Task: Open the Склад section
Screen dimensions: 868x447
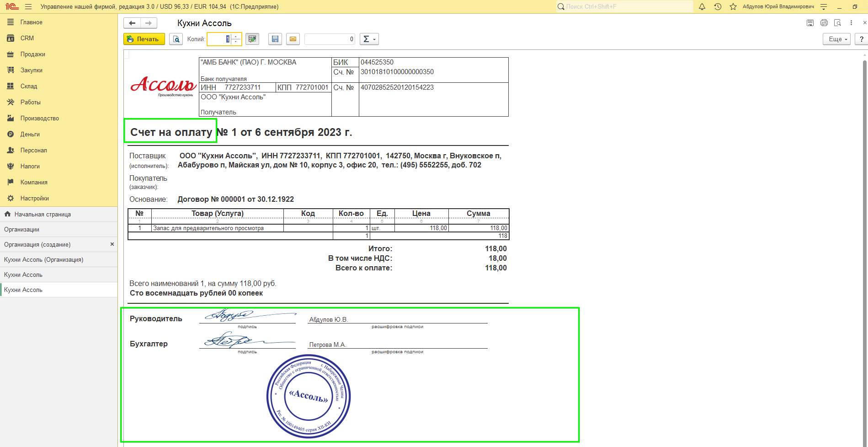Action: point(59,86)
